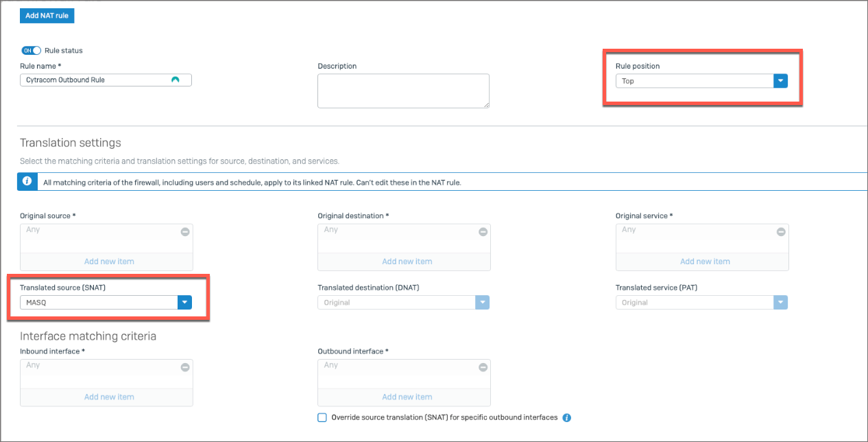
Task: Click into the Description text area
Action: (x=403, y=91)
